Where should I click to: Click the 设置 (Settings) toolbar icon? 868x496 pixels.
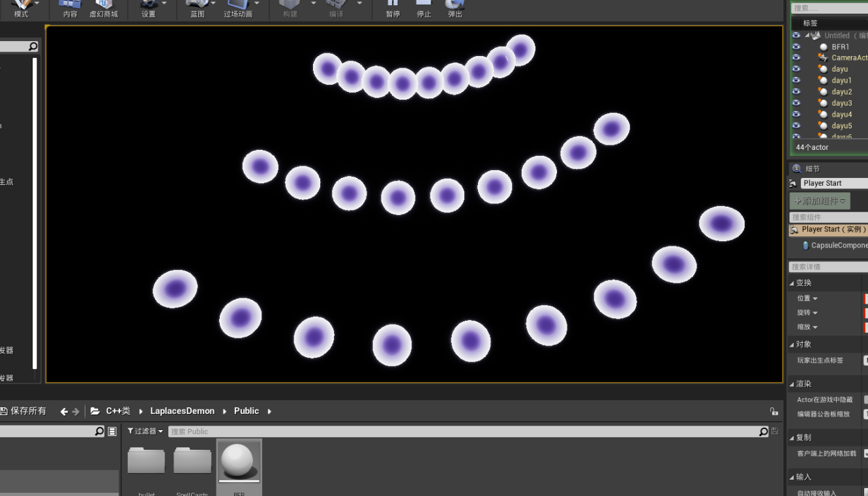149,8
